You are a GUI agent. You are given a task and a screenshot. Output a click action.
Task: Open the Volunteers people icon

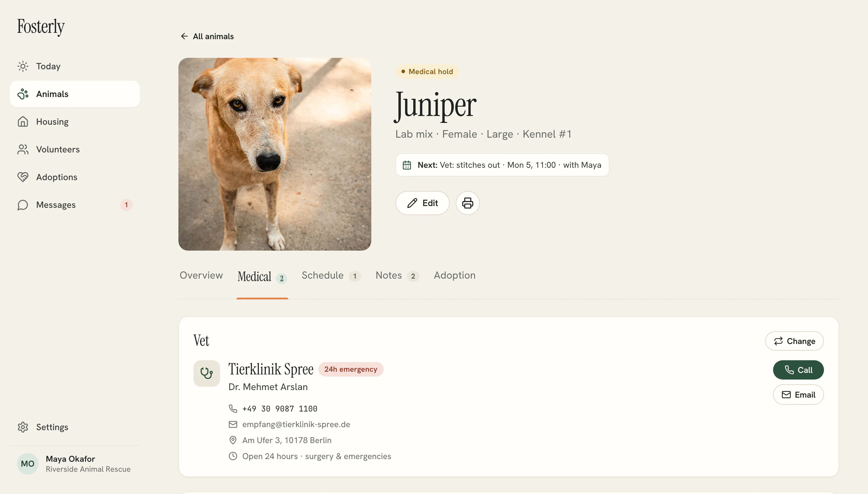coord(23,149)
